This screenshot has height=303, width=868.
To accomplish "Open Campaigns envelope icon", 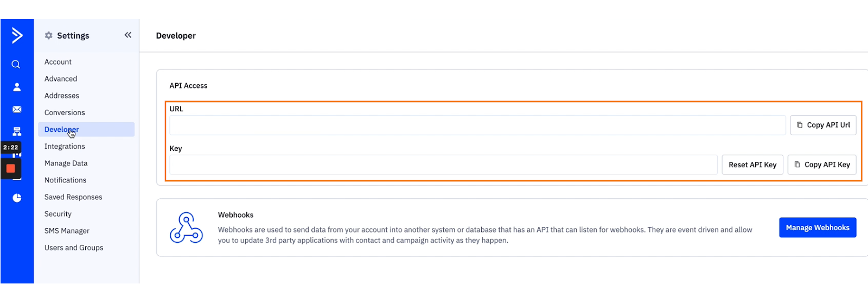I will [x=17, y=109].
